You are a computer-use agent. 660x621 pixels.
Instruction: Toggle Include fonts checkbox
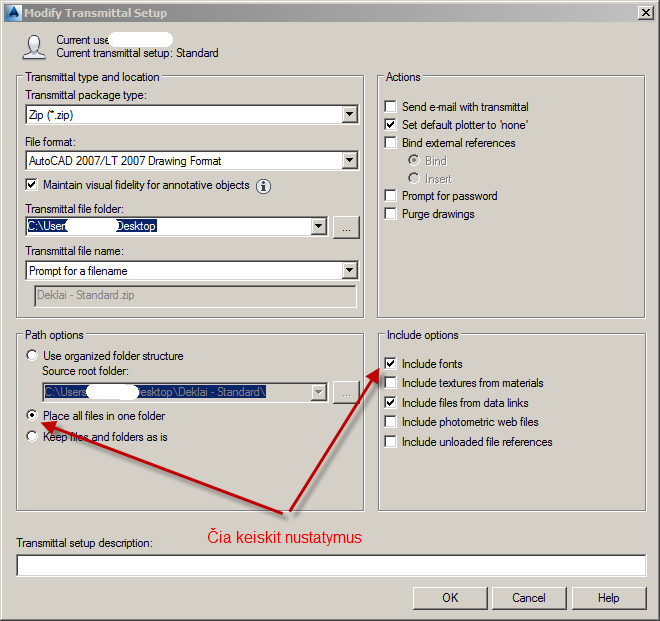[391, 363]
